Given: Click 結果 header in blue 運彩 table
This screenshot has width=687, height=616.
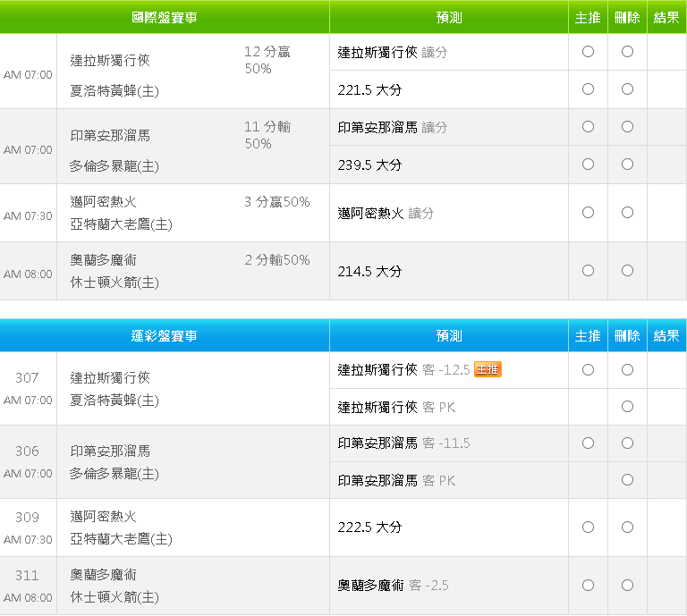Looking at the screenshot, I should pos(666,336).
